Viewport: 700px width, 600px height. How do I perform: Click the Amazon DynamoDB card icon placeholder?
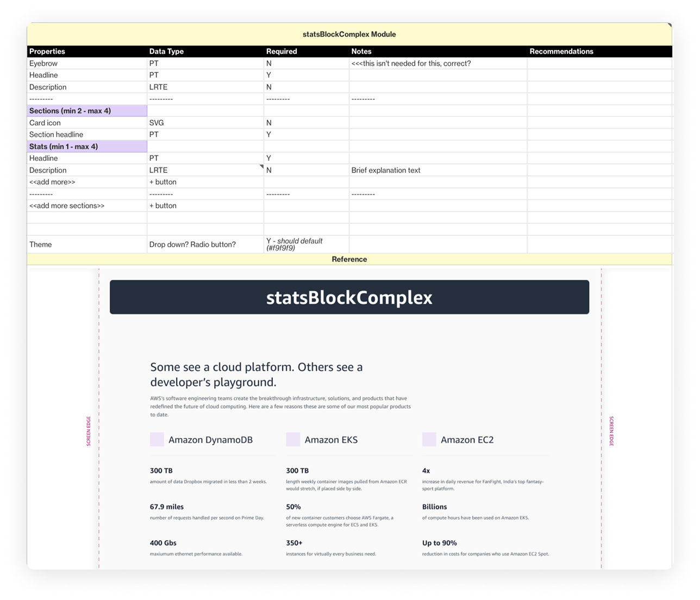point(157,440)
